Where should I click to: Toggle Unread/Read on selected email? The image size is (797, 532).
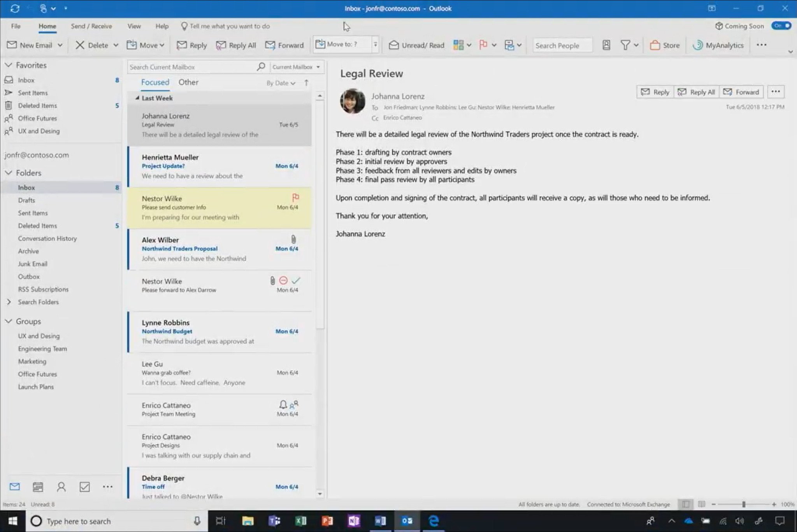click(x=417, y=45)
